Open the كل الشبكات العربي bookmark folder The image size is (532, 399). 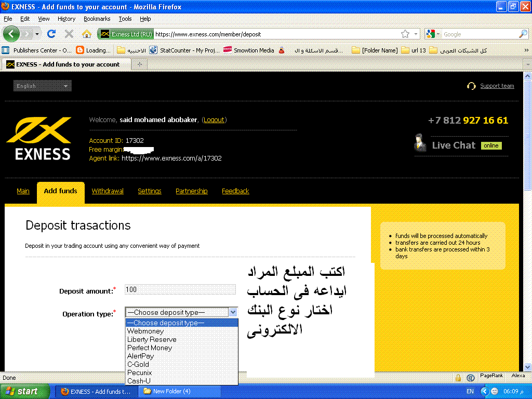pos(458,50)
